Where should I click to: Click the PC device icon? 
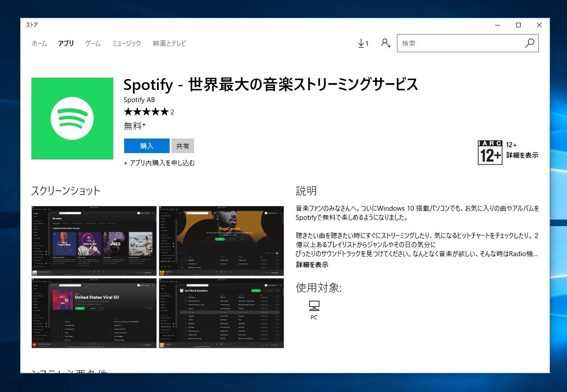[x=314, y=305]
